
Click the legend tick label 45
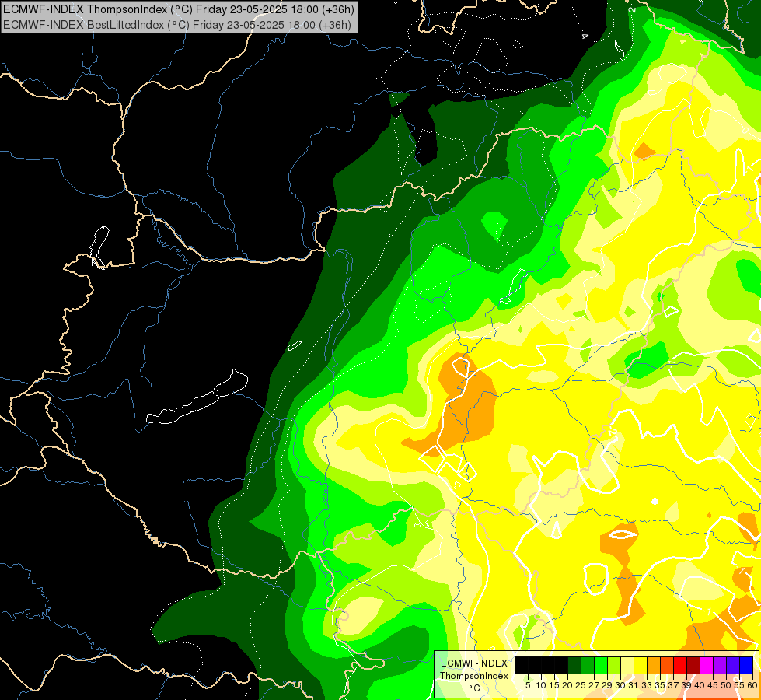point(713,685)
